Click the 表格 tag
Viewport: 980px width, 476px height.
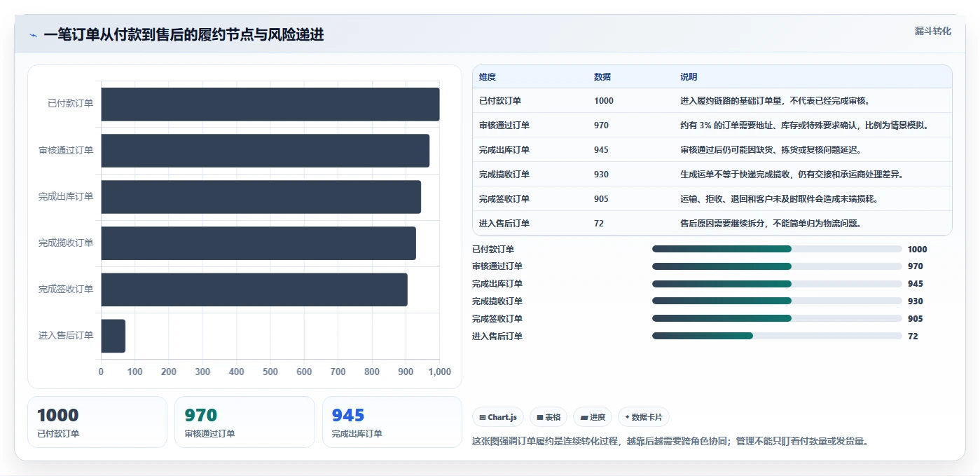(x=548, y=417)
